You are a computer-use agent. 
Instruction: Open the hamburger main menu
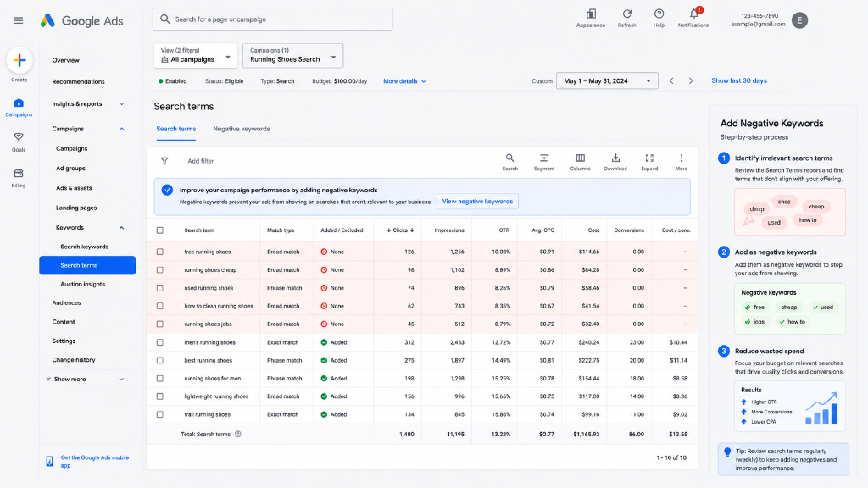pyautogui.click(x=19, y=20)
